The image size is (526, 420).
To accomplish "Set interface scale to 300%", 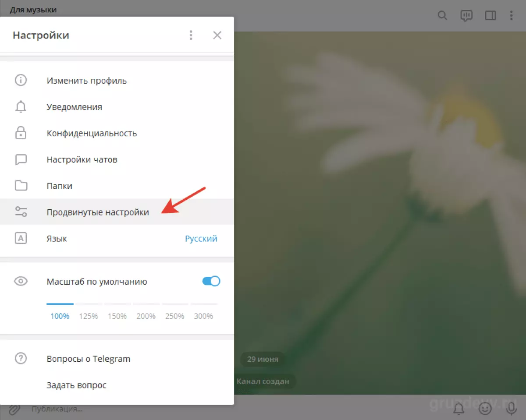I will (x=203, y=316).
